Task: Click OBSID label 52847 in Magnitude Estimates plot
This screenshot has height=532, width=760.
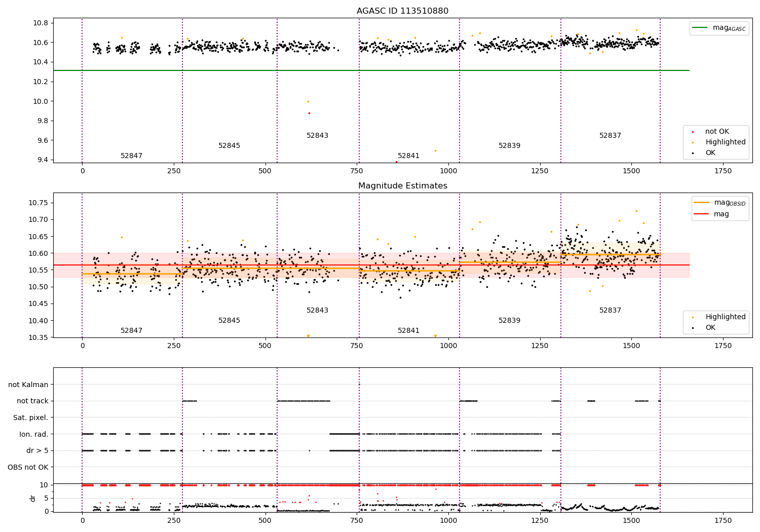Action: click(x=131, y=331)
